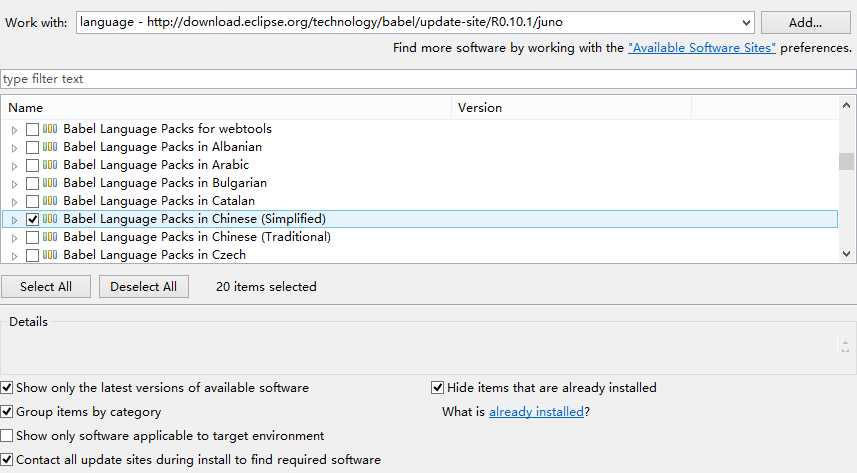Click the category icon beside Czech language packs
This screenshot has width=857, height=473.
tap(50, 255)
